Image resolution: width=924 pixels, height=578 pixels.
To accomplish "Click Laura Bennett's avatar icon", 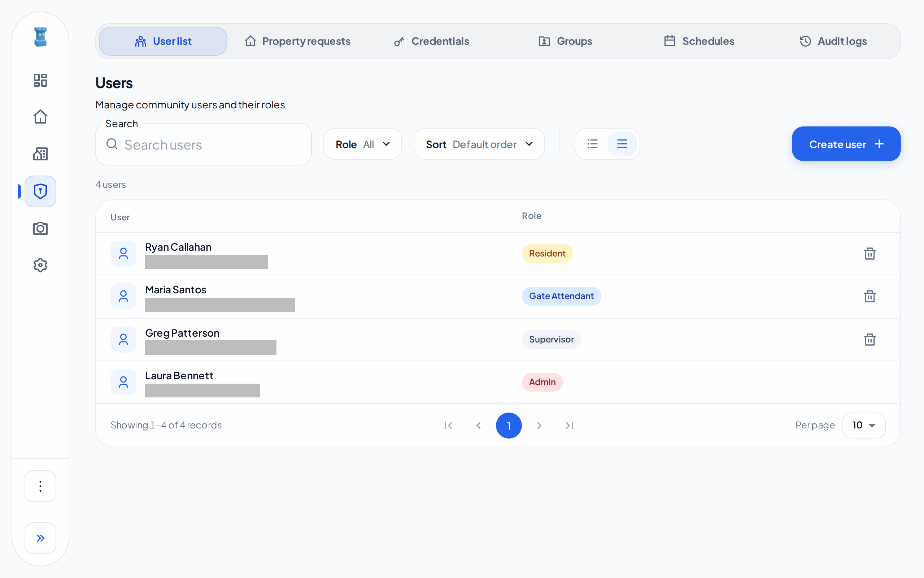I will pos(123,382).
